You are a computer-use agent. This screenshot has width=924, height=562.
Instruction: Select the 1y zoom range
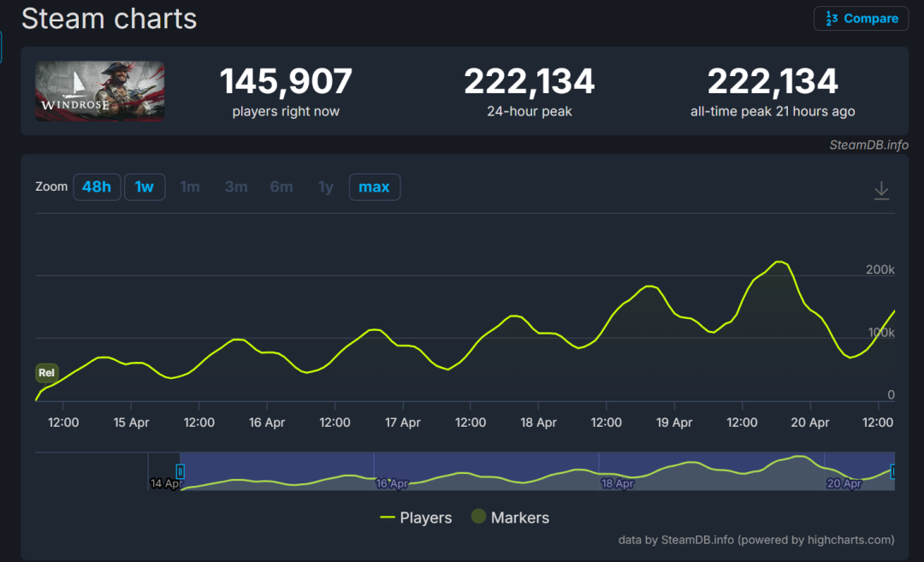point(326,186)
